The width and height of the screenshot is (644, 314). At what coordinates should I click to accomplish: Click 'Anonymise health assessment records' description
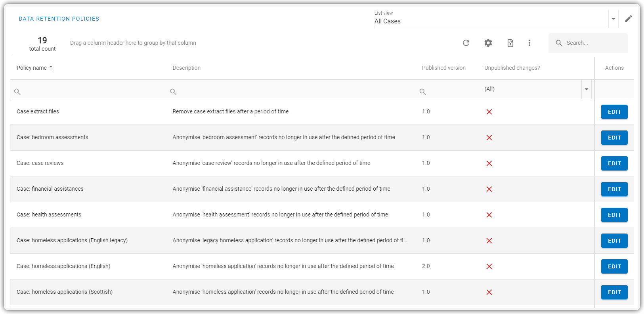tap(280, 214)
